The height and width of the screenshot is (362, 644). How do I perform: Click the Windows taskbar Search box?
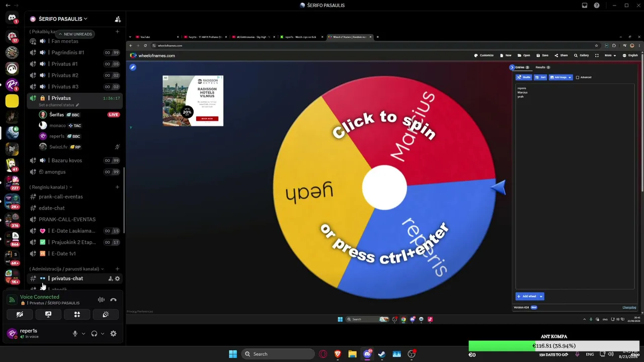(277, 354)
